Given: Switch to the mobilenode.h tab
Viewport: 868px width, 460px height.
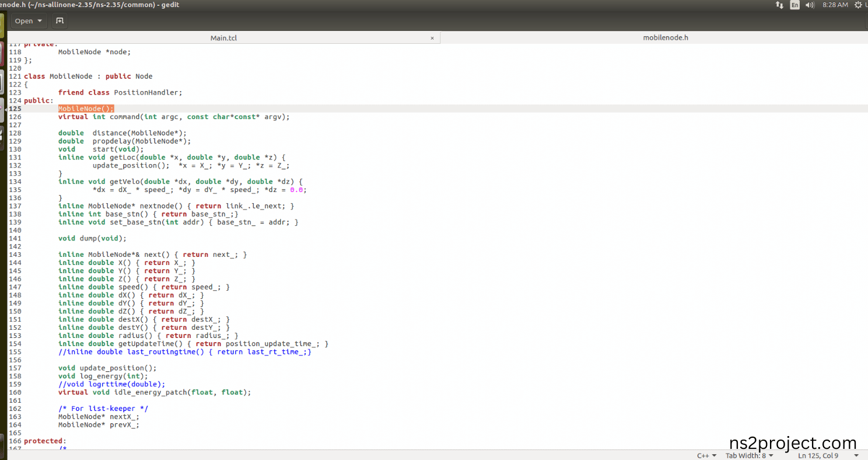Looking at the screenshot, I should coord(665,38).
